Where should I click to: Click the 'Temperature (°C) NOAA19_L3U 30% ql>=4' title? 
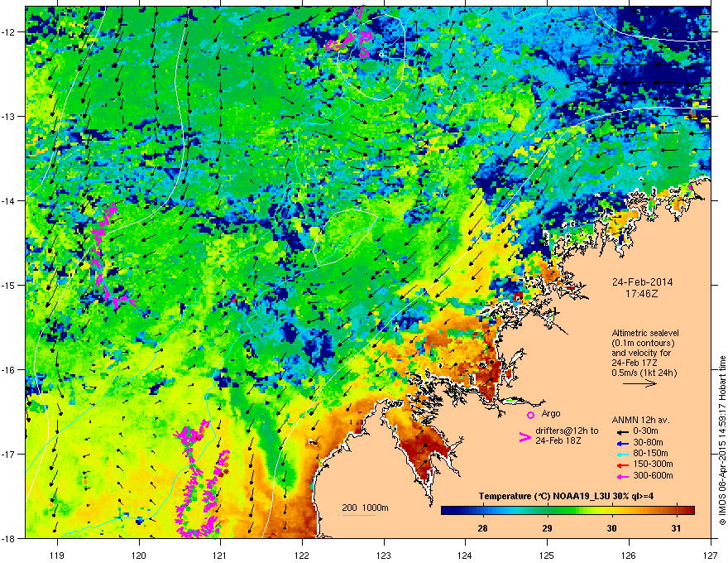(566, 497)
